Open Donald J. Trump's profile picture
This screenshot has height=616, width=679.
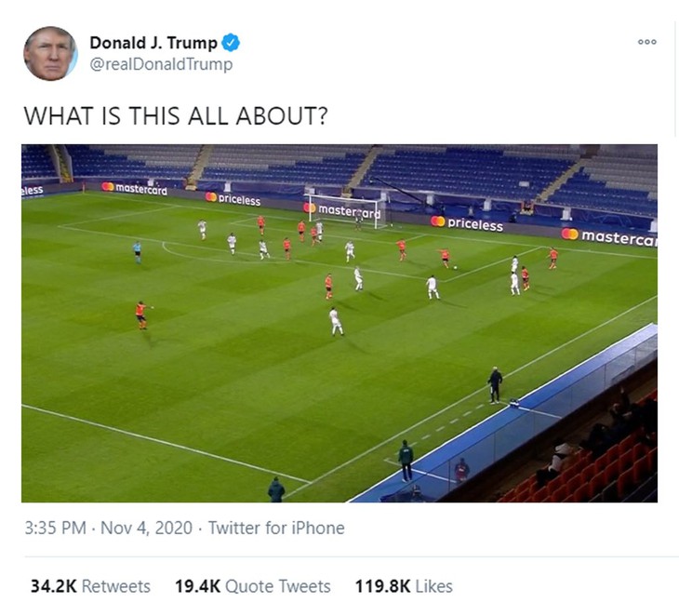coord(50,53)
